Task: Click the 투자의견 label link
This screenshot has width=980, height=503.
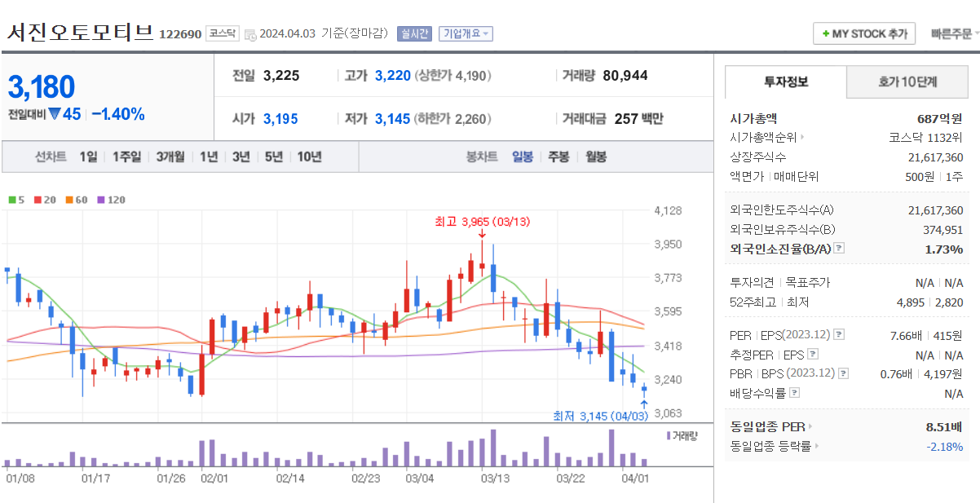Action: (x=753, y=283)
